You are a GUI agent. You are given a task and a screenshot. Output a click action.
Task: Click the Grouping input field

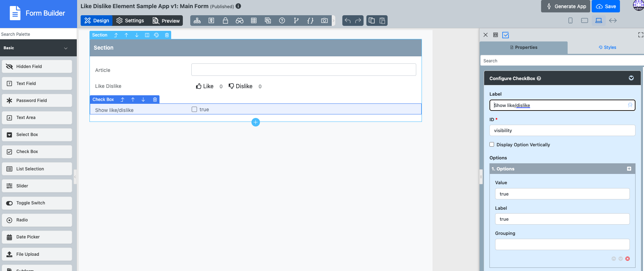tap(562, 244)
